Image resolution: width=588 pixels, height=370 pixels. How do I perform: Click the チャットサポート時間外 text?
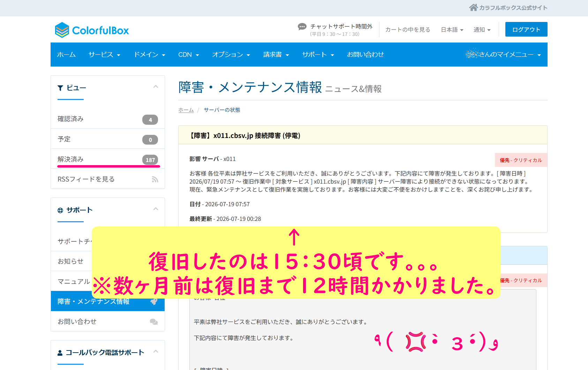341,26
